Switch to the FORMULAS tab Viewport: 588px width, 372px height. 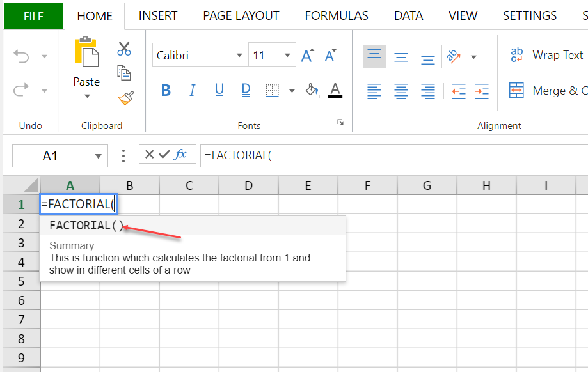click(337, 16)
